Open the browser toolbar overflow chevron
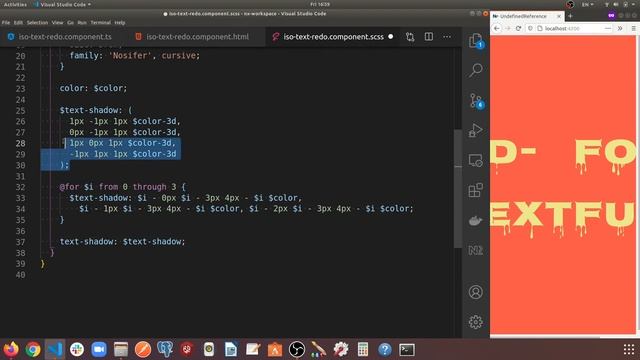Viewport: 640px width, 360px height. tap(620, 29)
